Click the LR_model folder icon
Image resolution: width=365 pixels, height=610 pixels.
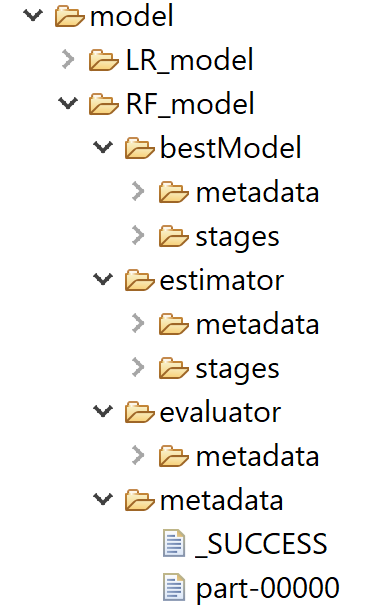pos(104,61)
